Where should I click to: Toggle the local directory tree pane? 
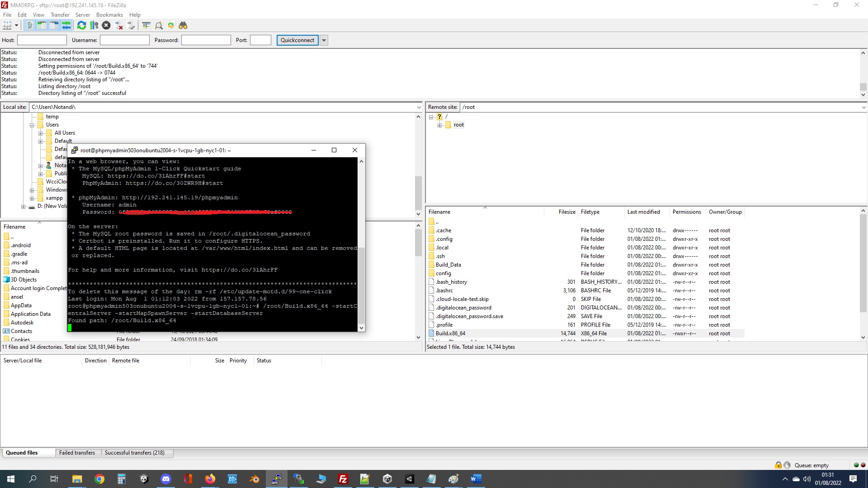pos(42,25)
